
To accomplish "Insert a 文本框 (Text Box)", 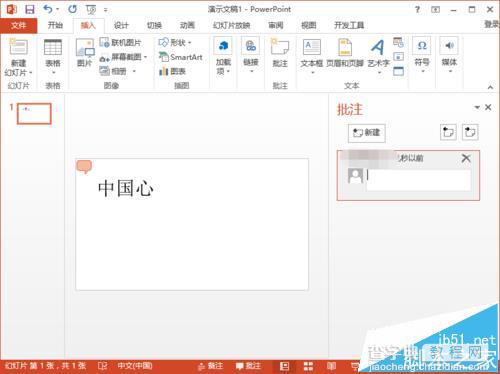I will [312, 56].
